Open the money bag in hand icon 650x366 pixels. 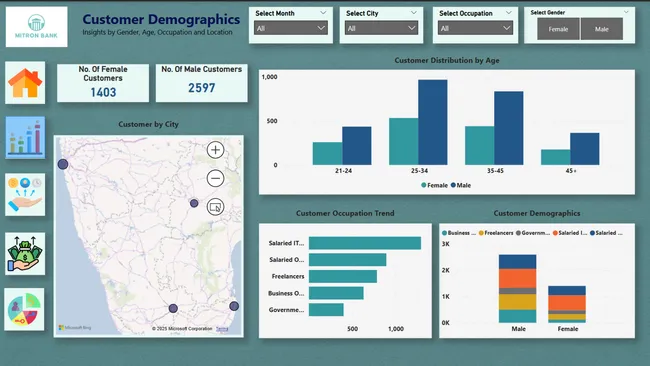coord(25,254)
